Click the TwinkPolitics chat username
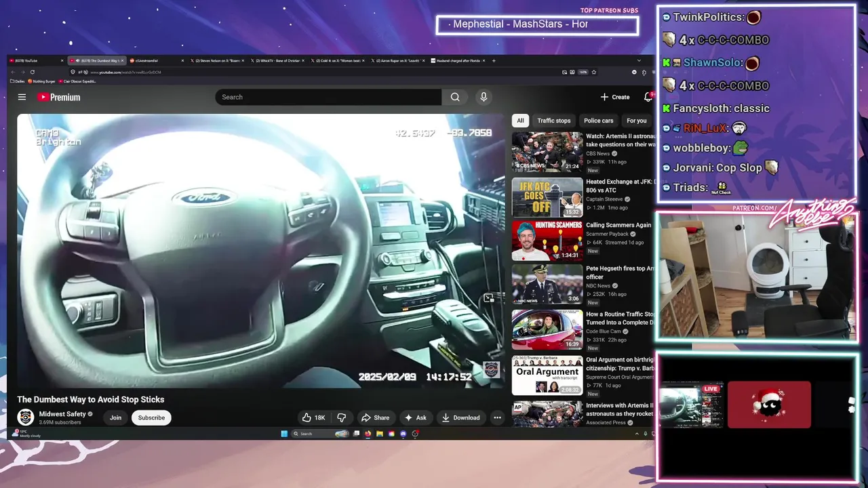868x488 pixels. (709, 17)
